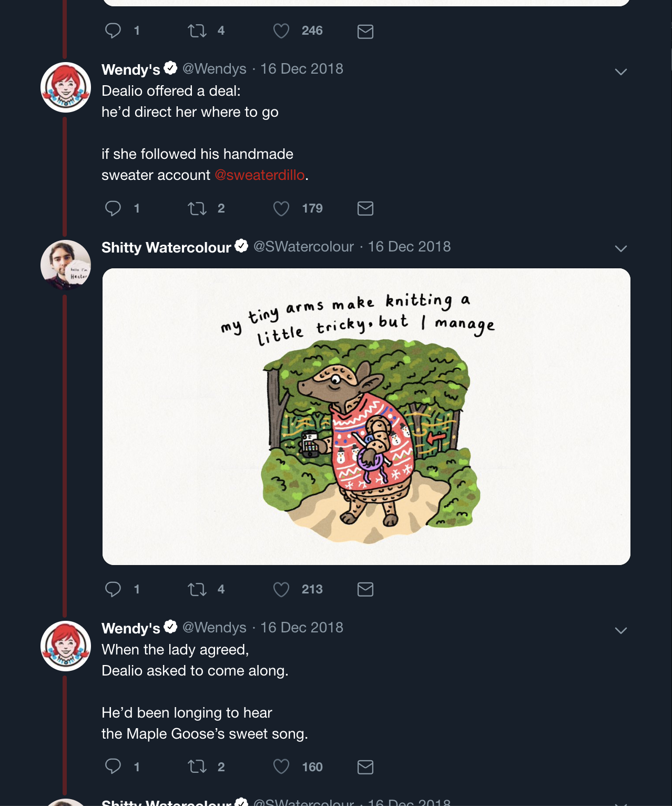Retweet the Maple Goose song tweet
Image resolution: width=672 pixels, height=806 pixels.
click(x=197, y=767)
